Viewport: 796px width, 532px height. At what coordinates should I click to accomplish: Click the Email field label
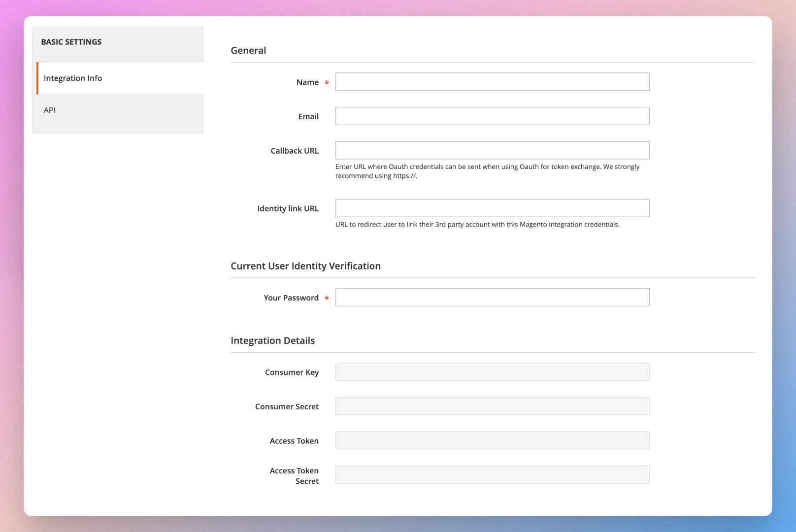click(x=308, y=116)
